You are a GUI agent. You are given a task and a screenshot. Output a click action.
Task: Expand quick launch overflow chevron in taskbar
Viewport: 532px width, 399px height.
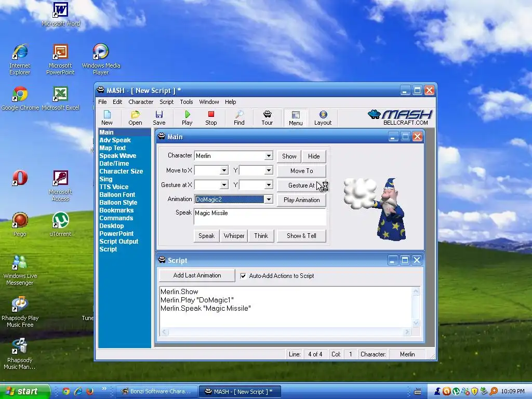(104, 389)
